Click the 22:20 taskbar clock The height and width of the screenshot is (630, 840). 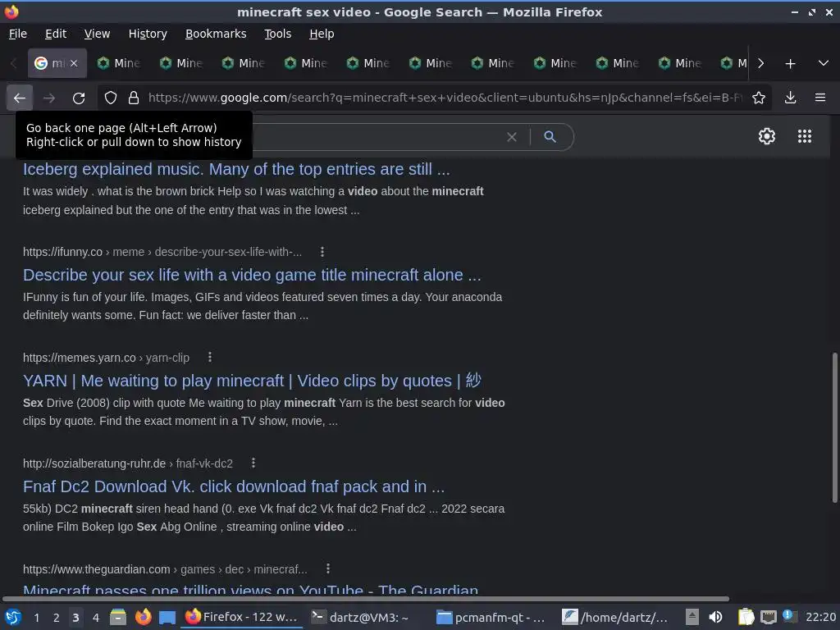click(x=820, y=617)
